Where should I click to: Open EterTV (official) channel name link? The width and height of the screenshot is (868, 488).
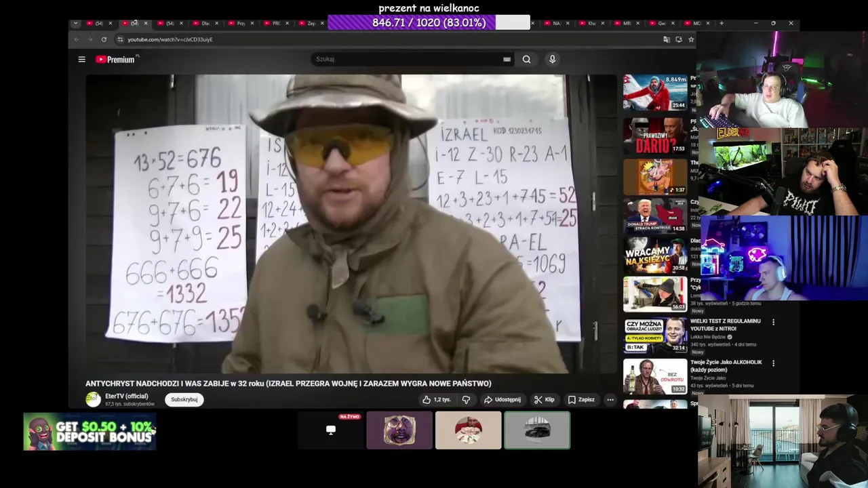[x=126, y=396]
